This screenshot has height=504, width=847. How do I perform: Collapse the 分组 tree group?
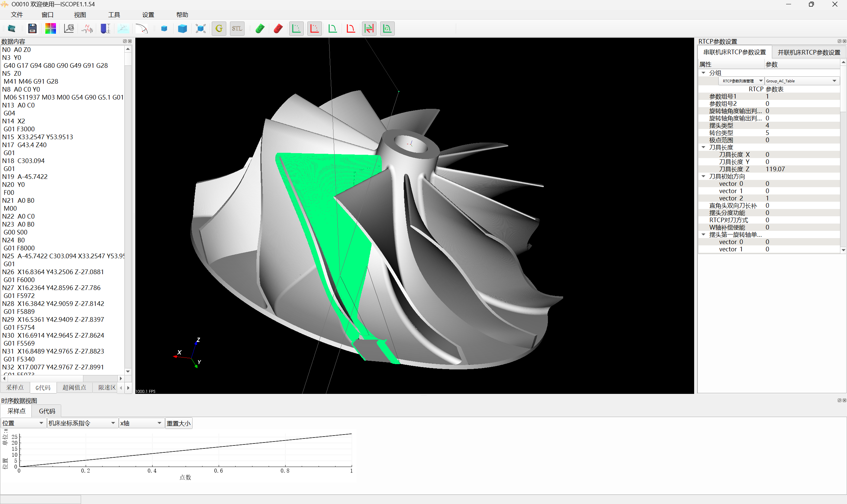pyautogui.click(x=703, y=73)
